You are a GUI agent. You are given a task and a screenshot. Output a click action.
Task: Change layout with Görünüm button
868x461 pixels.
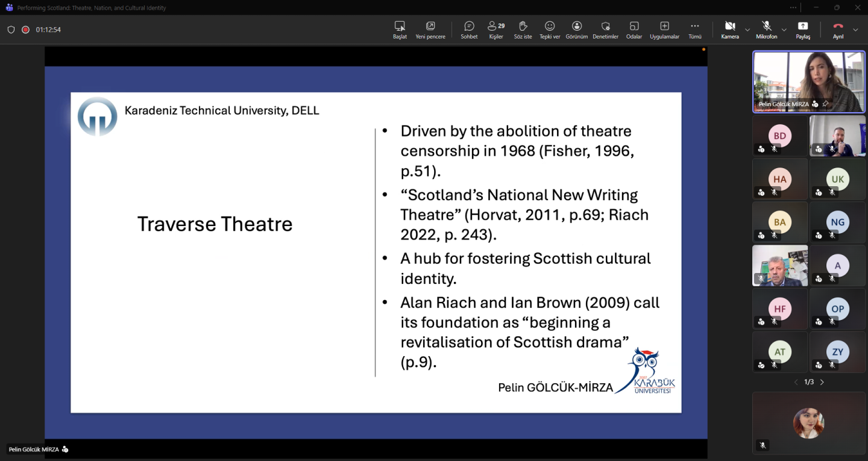tap(577, 30)
